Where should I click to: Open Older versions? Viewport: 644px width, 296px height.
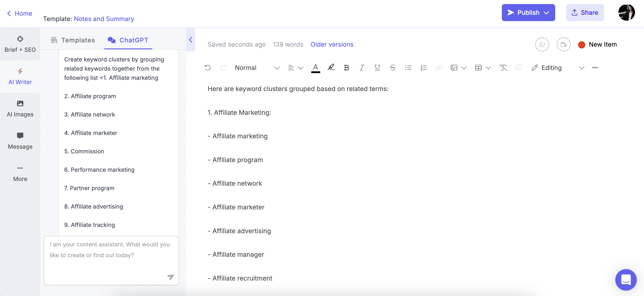(x=332, y=44)
